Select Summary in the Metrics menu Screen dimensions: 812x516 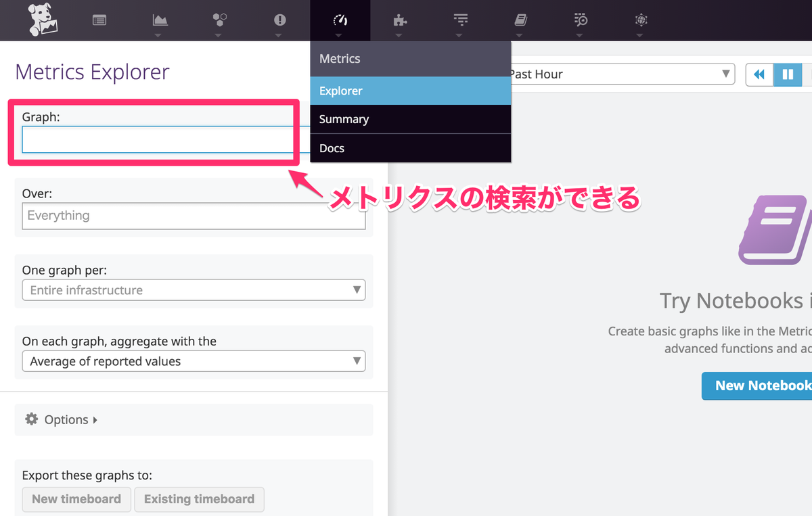411,119
